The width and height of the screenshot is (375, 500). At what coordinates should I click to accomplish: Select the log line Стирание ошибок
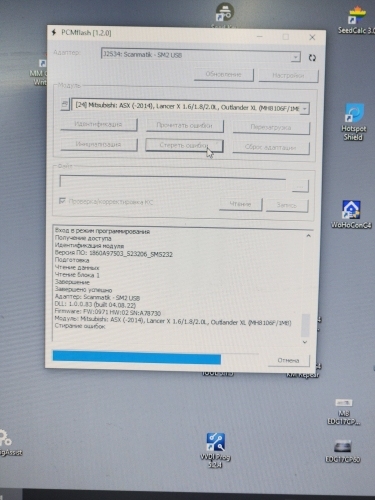tap(80, 326)
